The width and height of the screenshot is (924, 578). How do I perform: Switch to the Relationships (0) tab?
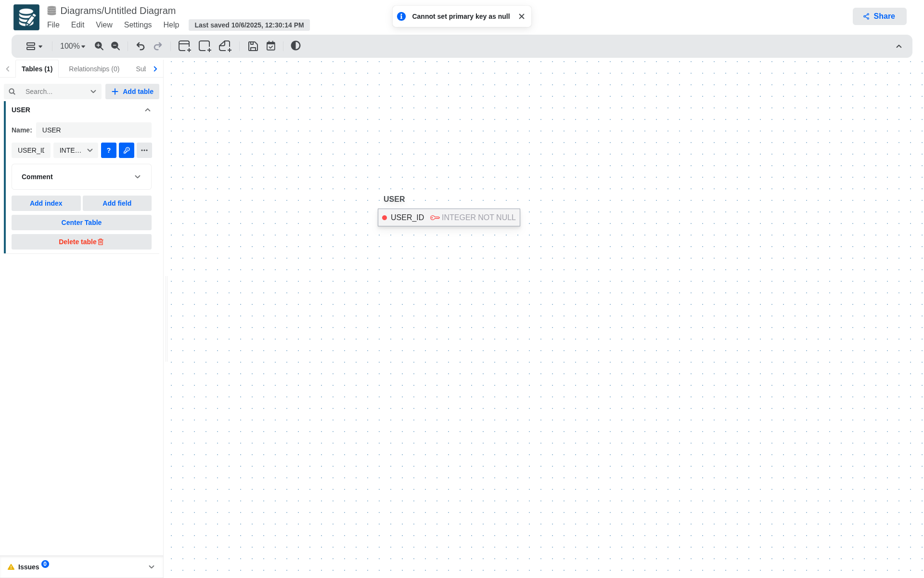94,69
